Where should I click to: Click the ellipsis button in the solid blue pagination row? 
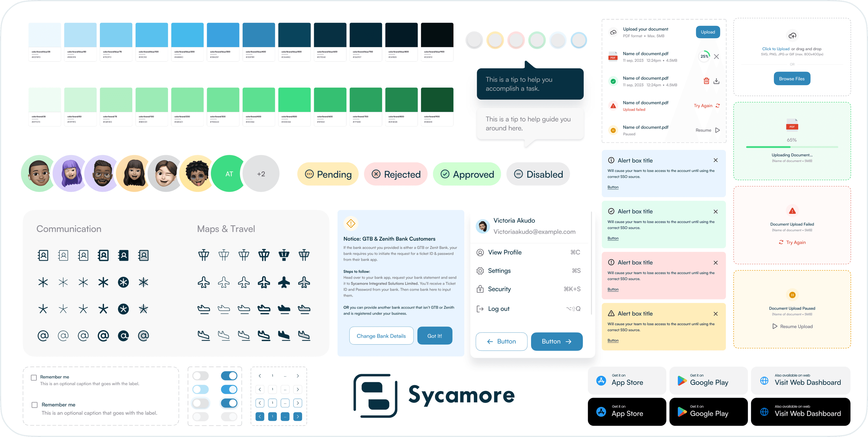[x=285, y=416]
